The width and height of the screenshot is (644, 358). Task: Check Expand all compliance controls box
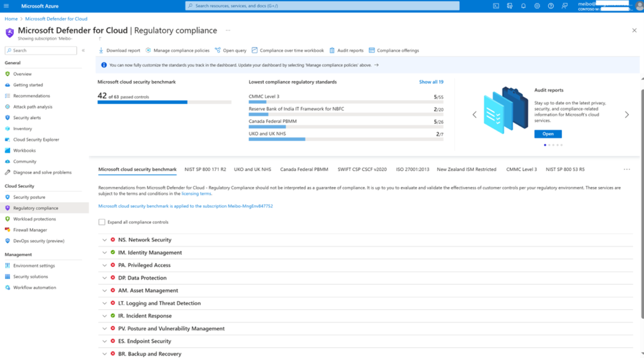(x=102, y=222)
